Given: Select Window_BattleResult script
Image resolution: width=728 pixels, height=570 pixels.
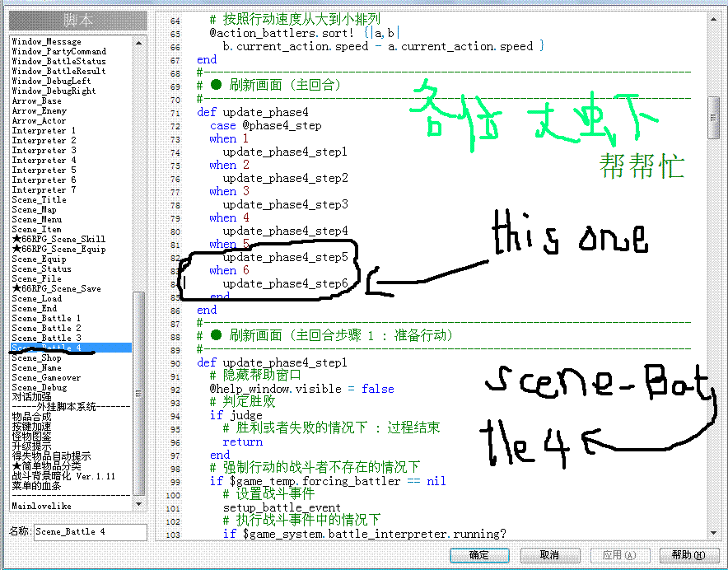Looking at the screenshot, I should (x=59, y=71).
